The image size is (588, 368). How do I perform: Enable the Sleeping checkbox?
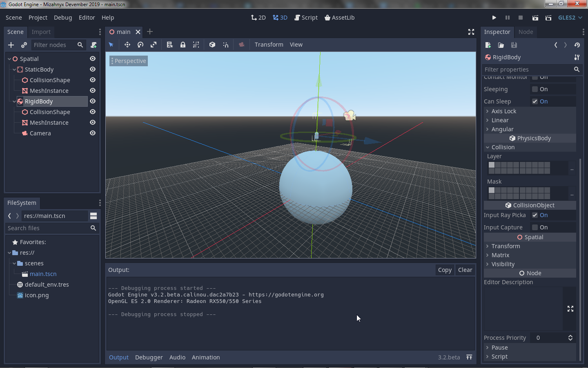[x=535, y=89]
